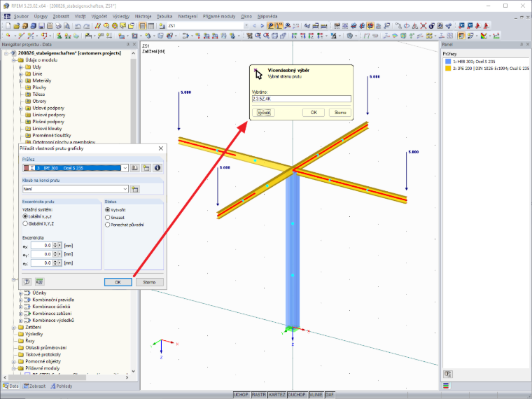Screen dimensions: 532x399
Task: Click the ex eccentricity input field
Action: 41,245
